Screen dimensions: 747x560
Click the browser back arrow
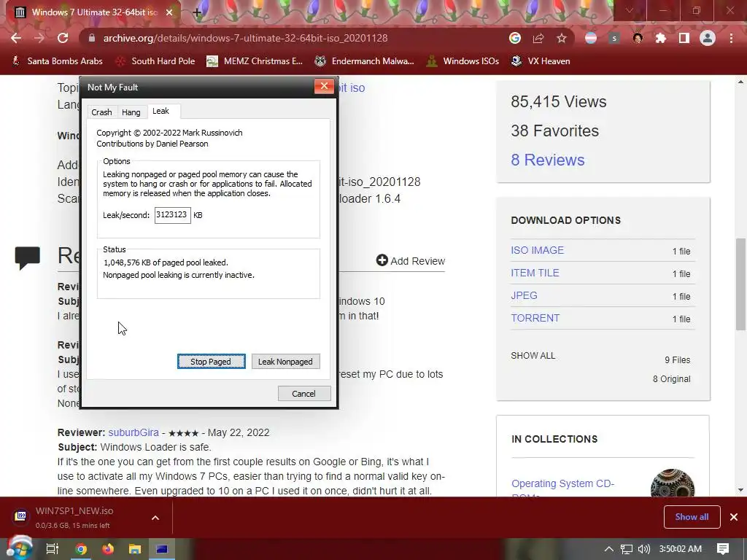[16, 38]
